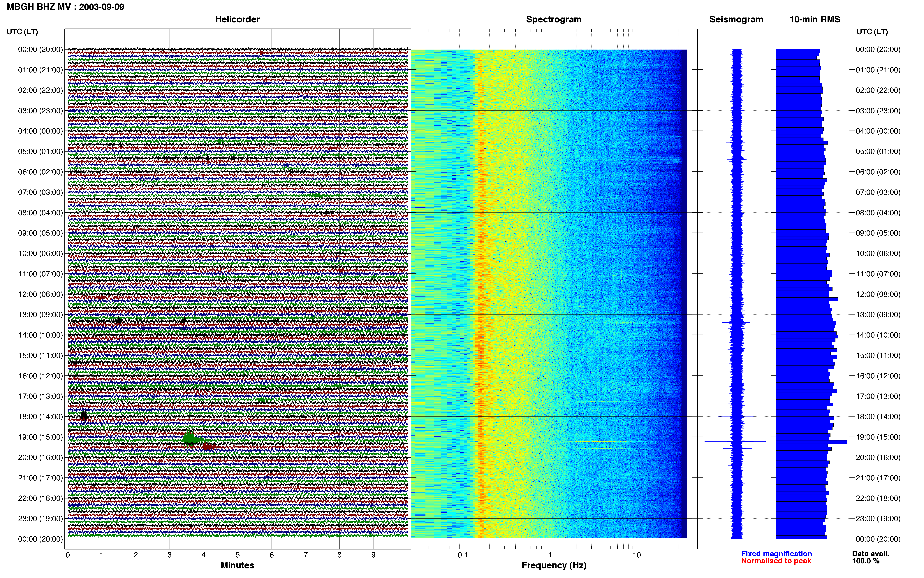Viewport: 924px width, 578px height.
Task: Click right-axis time label "18:00 (14:00)"
Action: tap(878, 417)
